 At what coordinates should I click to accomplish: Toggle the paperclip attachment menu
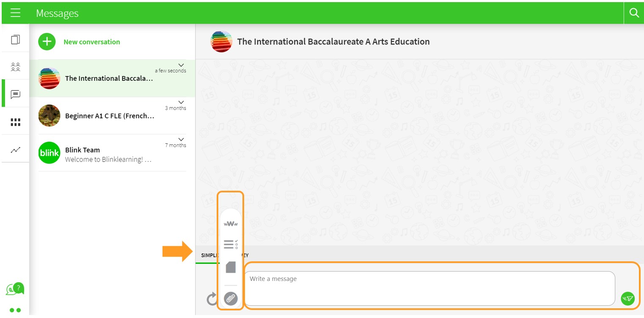231,299
